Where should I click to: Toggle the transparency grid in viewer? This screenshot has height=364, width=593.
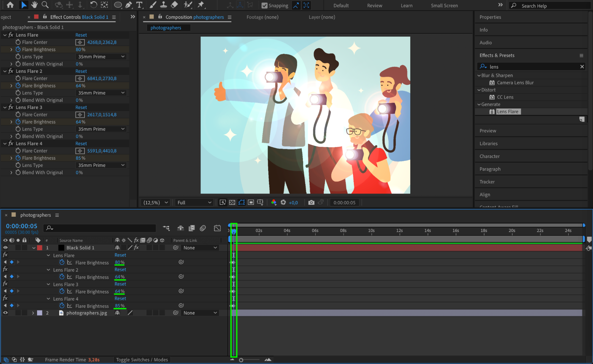tap(232, 202)
